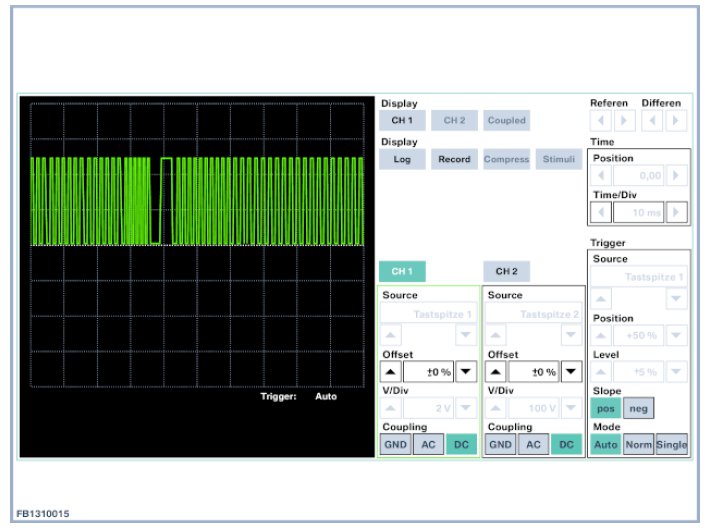This screenshot has height=531, width=713.
Task: Open the CH 1 Source down arrow
Action: pos(465,336)
